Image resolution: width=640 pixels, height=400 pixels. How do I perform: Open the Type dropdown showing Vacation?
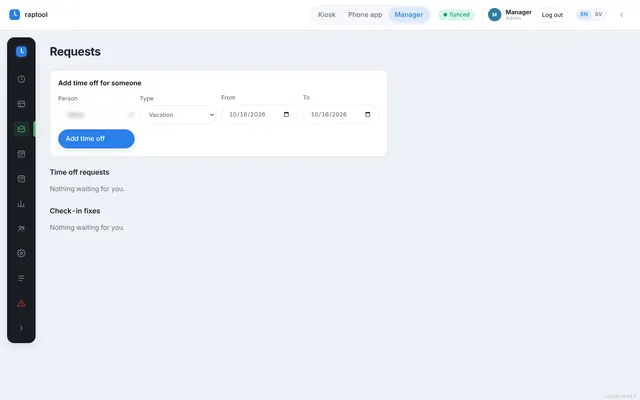tap(178, 115)
